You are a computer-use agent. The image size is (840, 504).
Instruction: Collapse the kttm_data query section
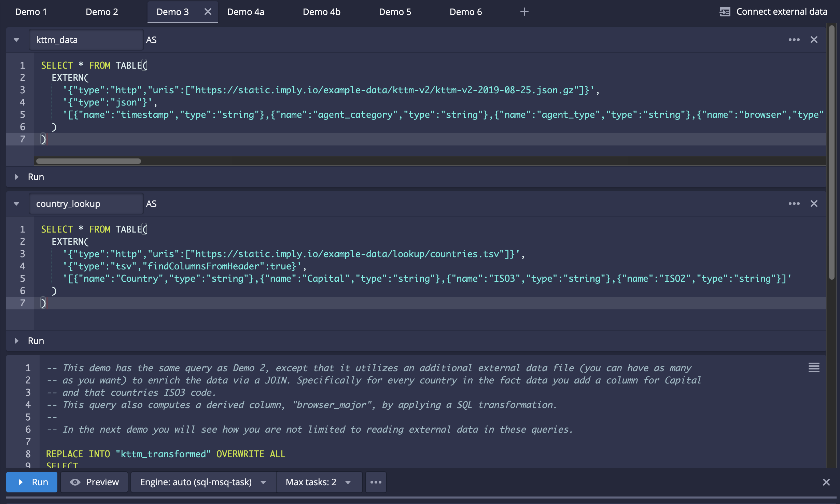pyautogui.click(x=16, y=40)
